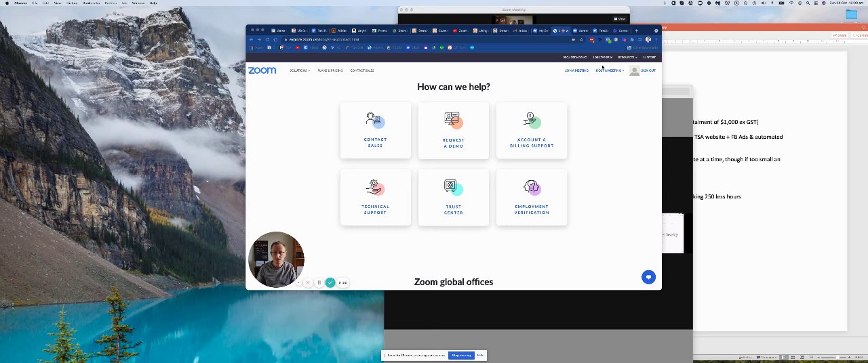
Task: Open the YouTube bookmark in bookmarks bar
Action: point(297,47)
